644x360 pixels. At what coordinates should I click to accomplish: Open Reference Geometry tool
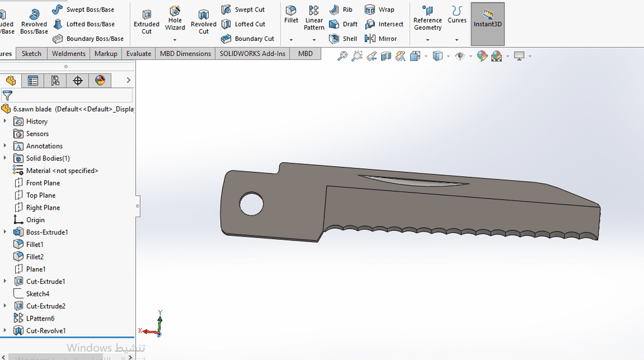tap(428, 18)
